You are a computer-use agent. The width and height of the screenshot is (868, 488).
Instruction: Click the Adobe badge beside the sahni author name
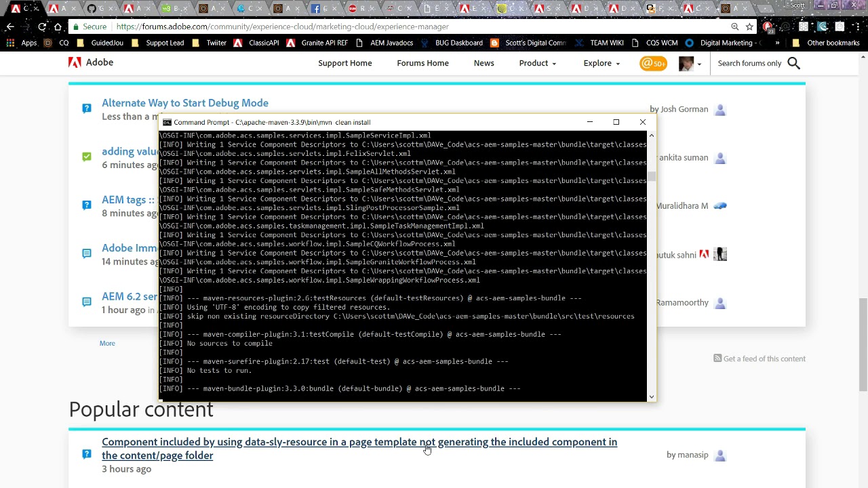pos(704,255)
